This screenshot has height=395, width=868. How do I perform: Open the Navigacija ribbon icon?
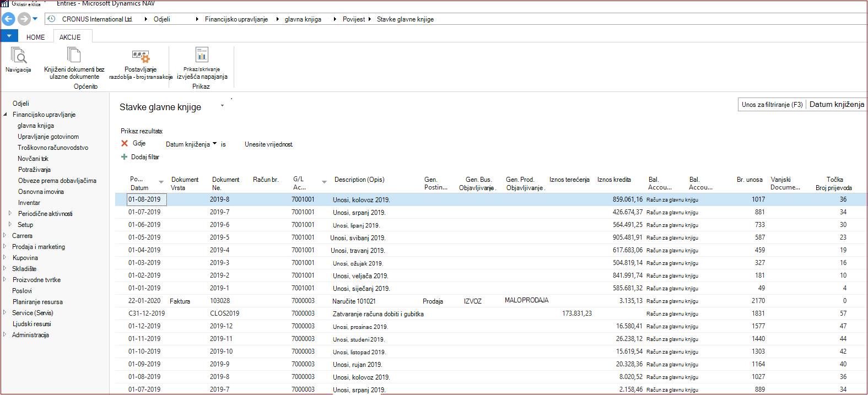pos(18,56)
